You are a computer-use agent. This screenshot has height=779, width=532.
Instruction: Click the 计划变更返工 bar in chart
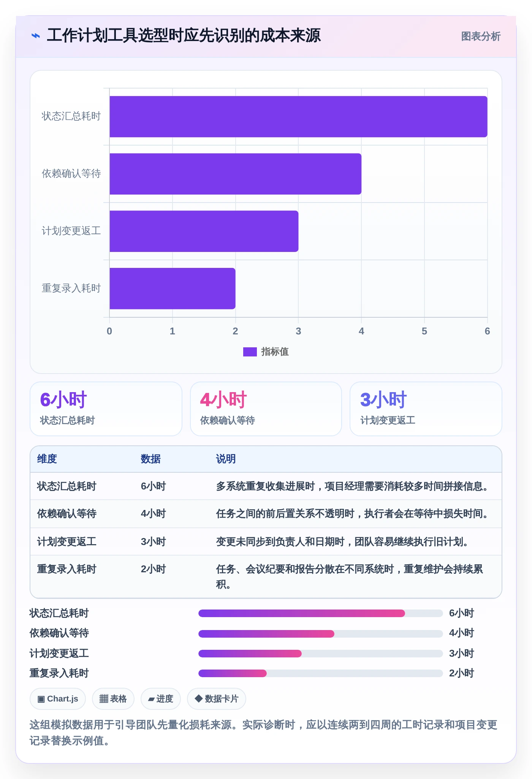click(x=204, y=231)
